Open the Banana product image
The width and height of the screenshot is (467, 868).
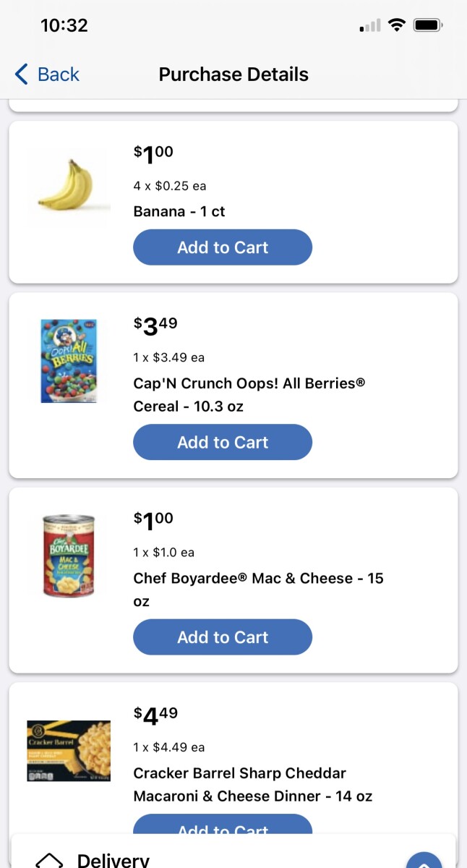67,184
